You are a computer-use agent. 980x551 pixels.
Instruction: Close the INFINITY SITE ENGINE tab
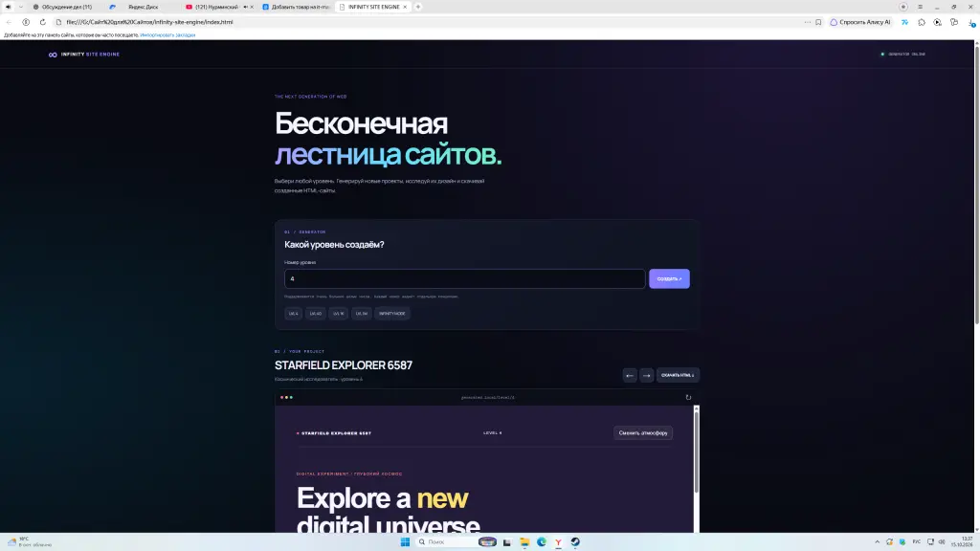pyautogui.click(x=405, y=7)
